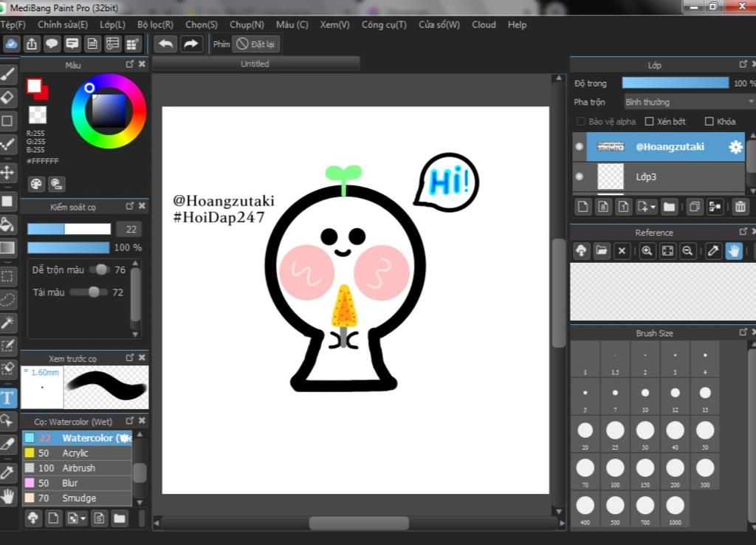Open the Bộ lọc(R) menu
The height and width of the screenshot is (545, 756).
coord(155,24)
